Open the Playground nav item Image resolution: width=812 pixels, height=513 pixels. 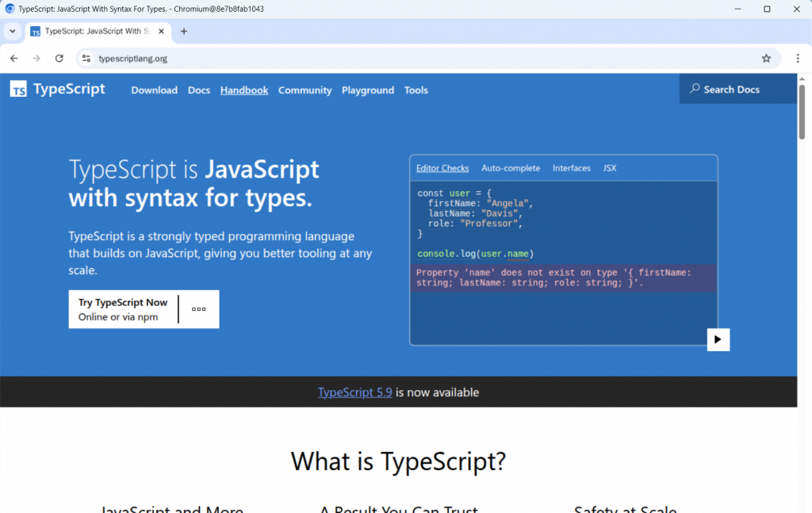coord(368,90)
